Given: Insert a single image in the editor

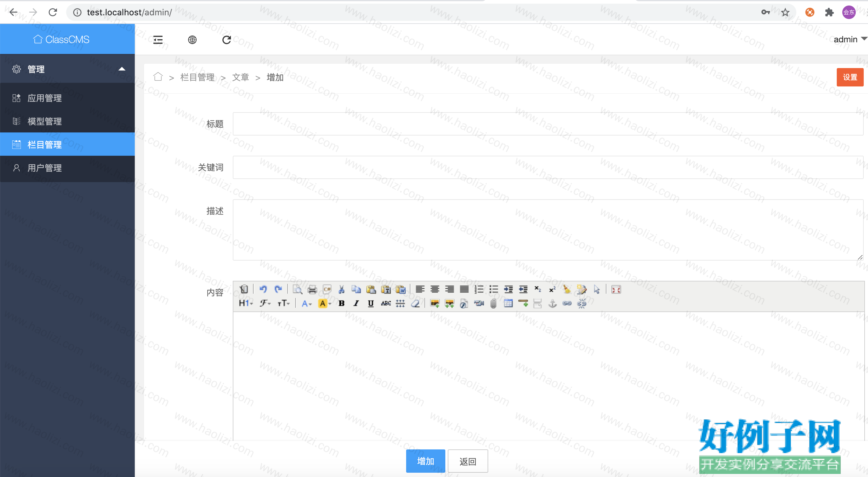Looking at the screenshot, I should pyautogui.click(x=435, y=303).
